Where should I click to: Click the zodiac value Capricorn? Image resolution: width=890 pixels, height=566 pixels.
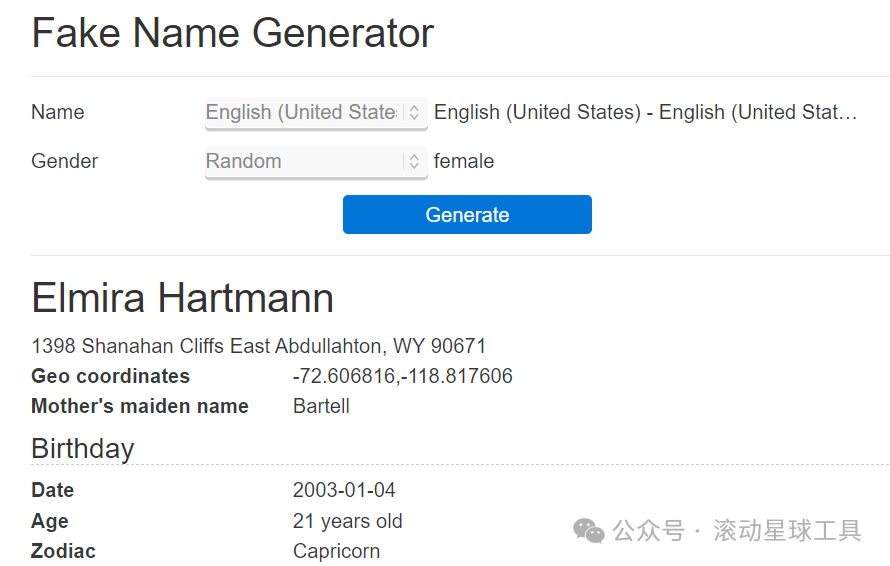pos(336,551)
